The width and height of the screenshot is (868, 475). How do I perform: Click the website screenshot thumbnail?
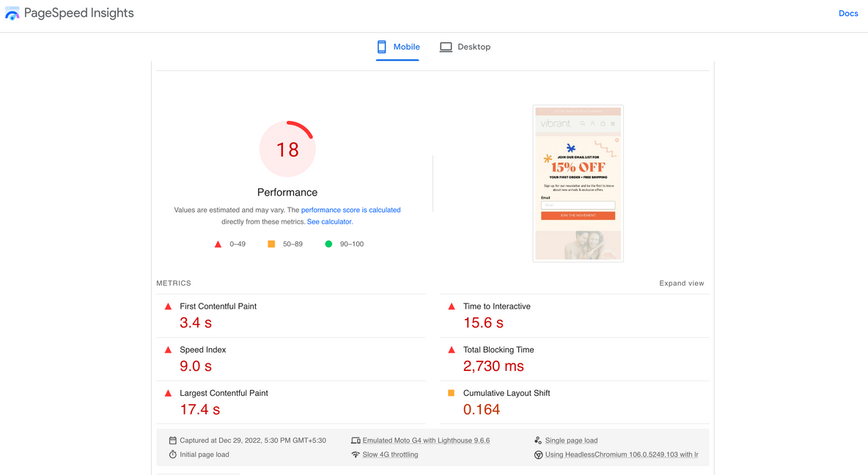tap(578, 183)
